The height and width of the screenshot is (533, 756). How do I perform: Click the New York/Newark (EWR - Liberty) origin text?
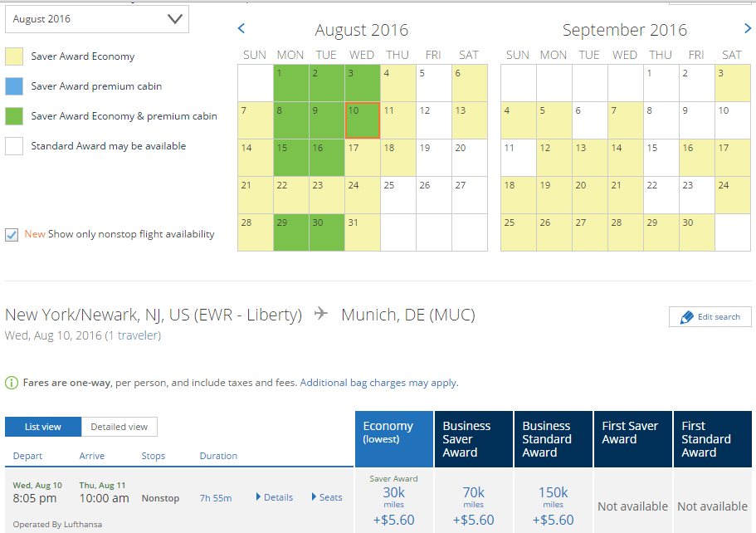click(x=154, y=315)
